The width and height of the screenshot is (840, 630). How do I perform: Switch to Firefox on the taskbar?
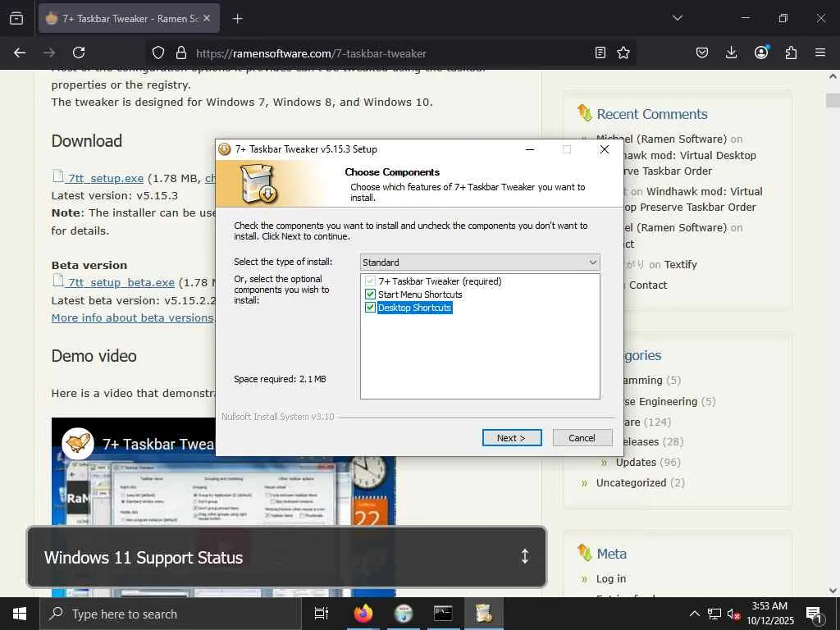[x=363, y=614]
